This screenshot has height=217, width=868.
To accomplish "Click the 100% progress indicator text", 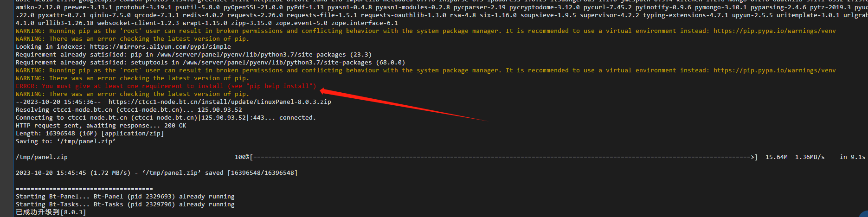I will point(242,157).
